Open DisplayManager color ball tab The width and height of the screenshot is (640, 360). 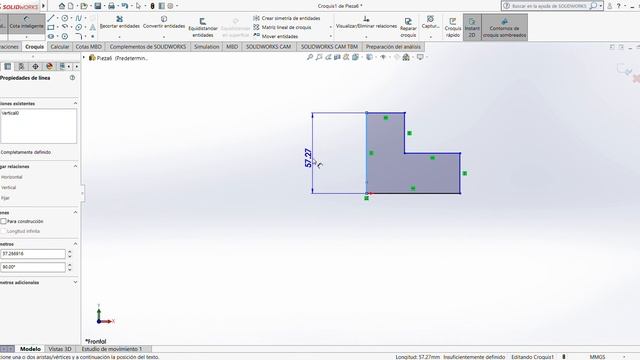[49, 66]
